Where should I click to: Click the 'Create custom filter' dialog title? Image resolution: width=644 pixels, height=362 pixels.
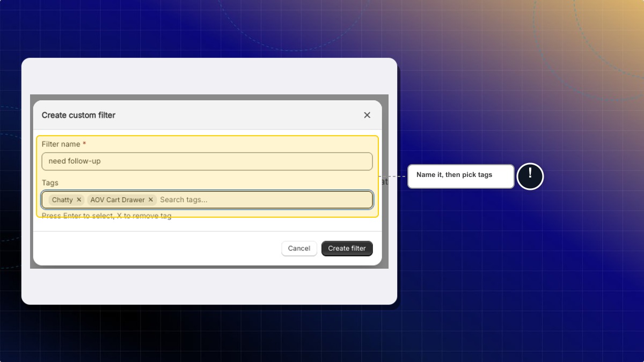pos(78,115)
